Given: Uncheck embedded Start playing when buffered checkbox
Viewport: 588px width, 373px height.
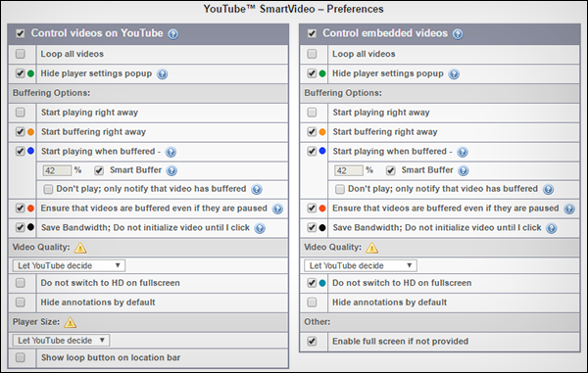Looking at the screenshot, I should (312, 151).
